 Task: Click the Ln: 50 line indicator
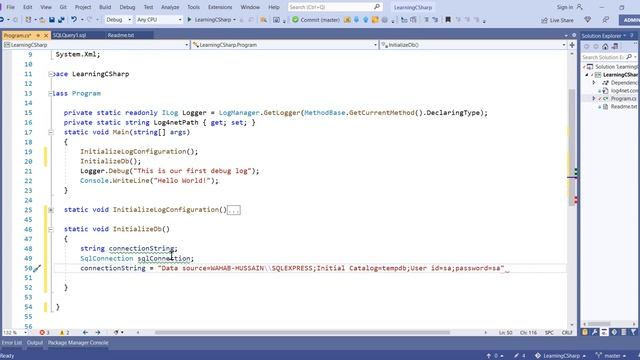click(505, 333)
